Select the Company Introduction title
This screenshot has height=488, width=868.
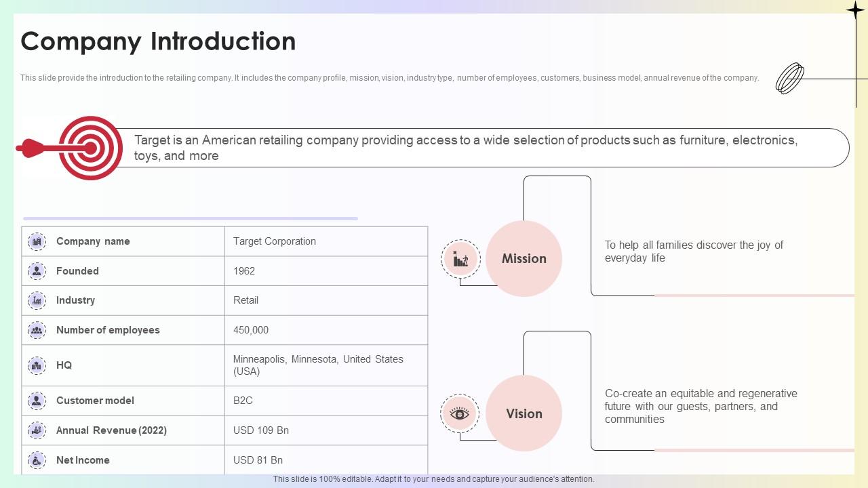(158, 41)
